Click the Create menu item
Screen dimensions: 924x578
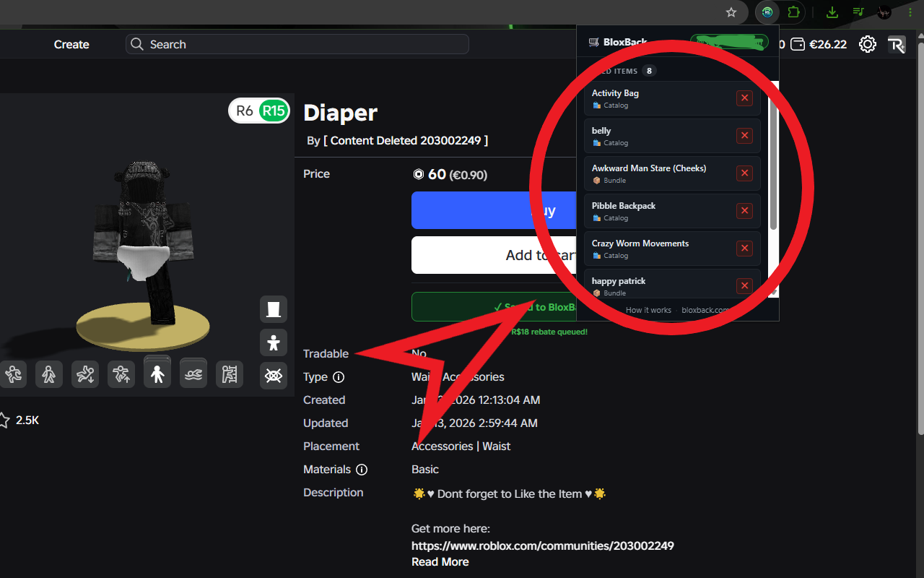coord(71,44)
